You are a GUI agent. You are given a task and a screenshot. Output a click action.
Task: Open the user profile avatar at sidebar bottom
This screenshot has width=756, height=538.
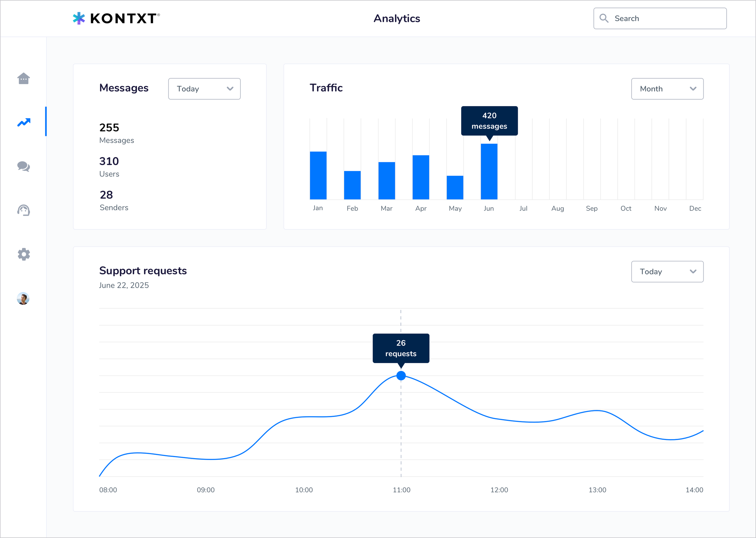[x=23, y=298]
